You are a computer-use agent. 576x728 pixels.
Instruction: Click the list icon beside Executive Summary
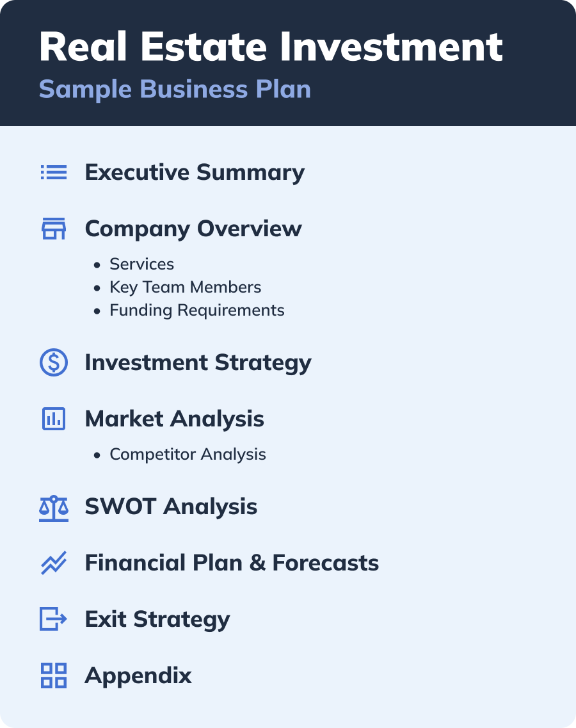pos(54,172)
